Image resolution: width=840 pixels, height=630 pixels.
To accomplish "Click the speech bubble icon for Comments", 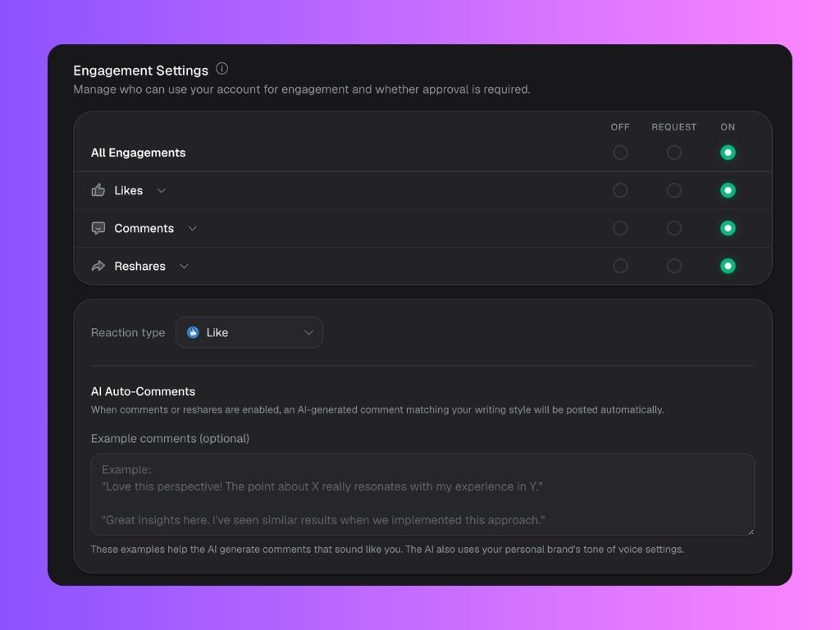I will [98, 228].
